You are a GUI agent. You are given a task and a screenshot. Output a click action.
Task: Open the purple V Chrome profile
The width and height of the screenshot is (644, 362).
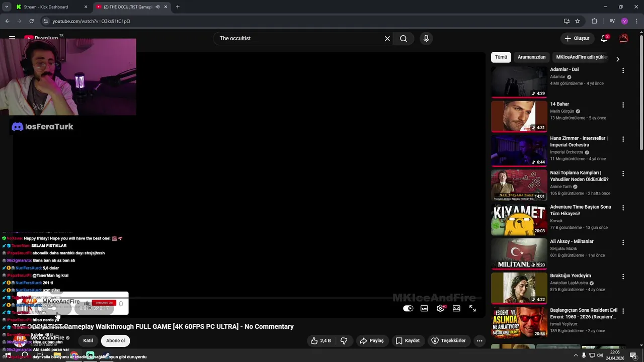(x=624, y=21)
